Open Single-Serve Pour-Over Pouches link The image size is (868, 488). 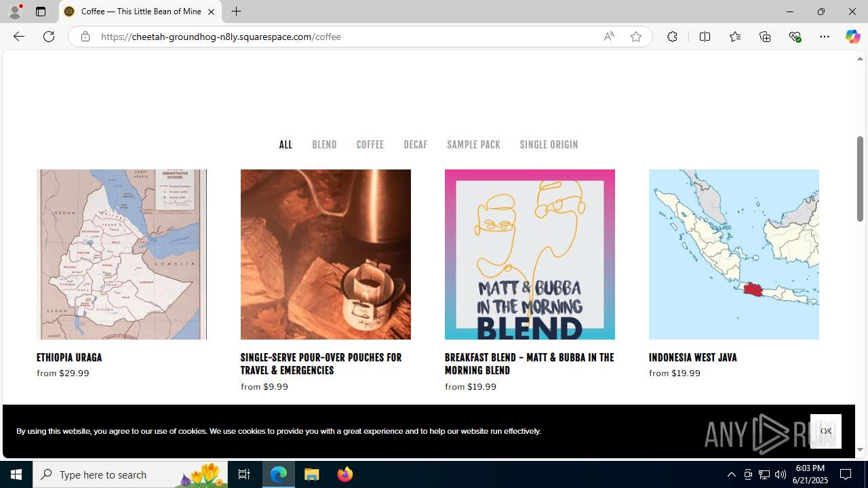pos(321,364)
